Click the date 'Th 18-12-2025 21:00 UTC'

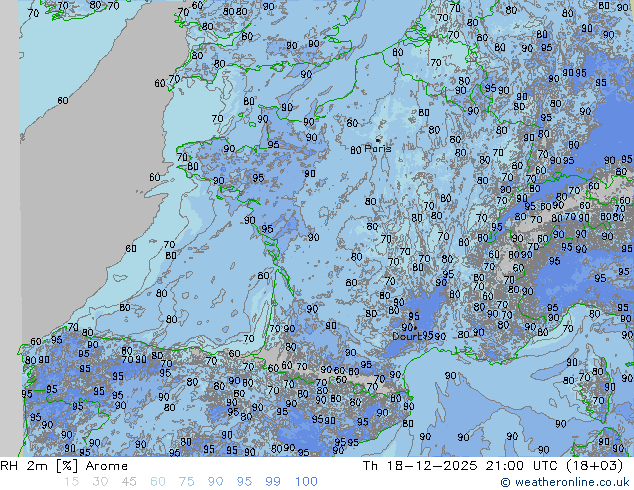pyautogui.click(x=459, y=466)
